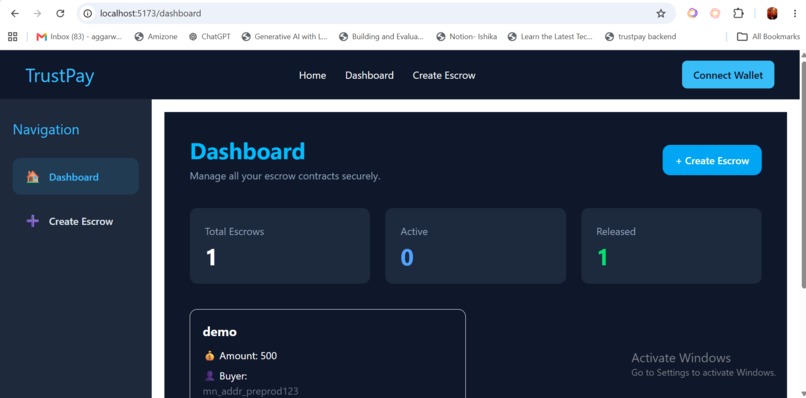Click the purple plus icon beside Create Escrow

pyautogui.click(x=32, y=221)
